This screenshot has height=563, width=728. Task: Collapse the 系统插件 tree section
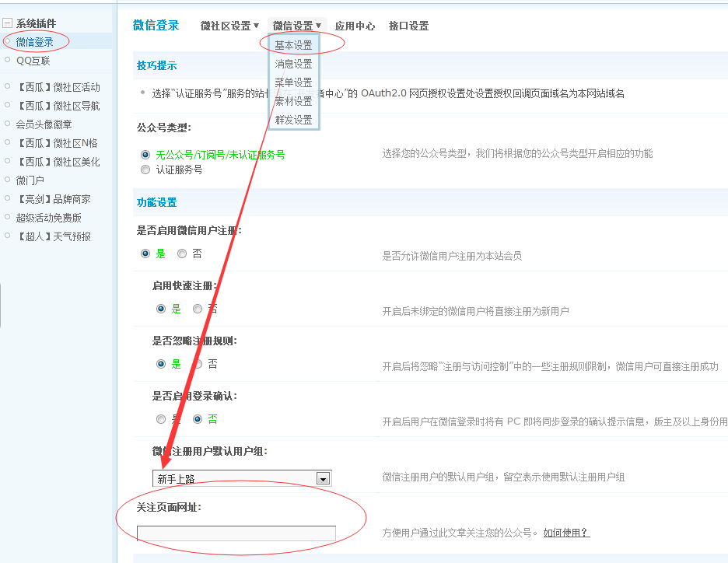tap(7, 23)
